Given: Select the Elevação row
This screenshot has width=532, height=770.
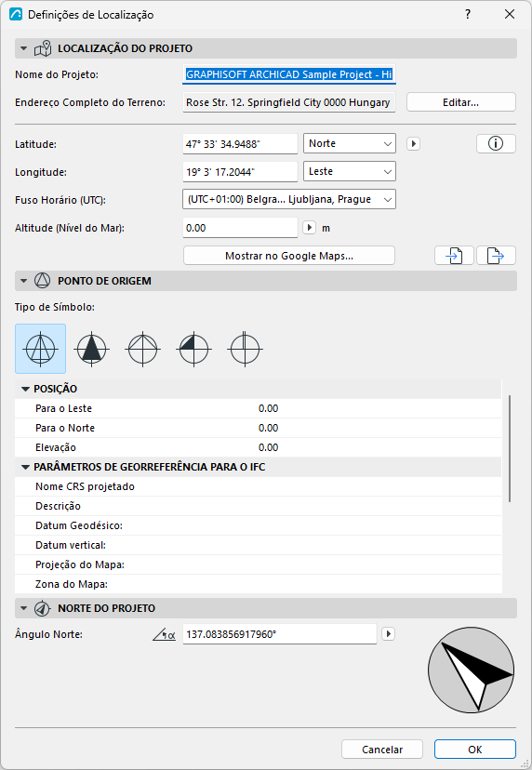Looking at the screenshot, I should pyautogui.click(x=259, y=447).
